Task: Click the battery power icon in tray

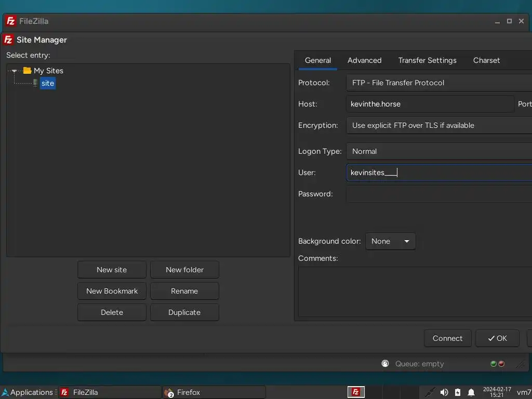Action: [458, 392]
